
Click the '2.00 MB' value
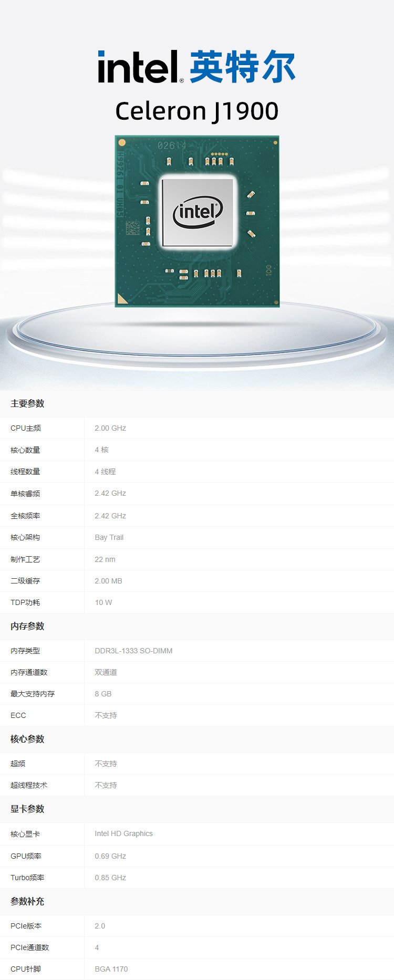tap(108, 581)
